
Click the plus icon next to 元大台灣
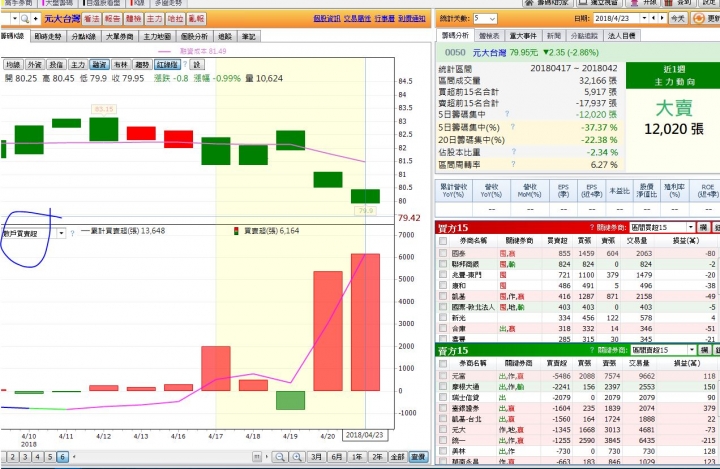[x=35, y=19]
